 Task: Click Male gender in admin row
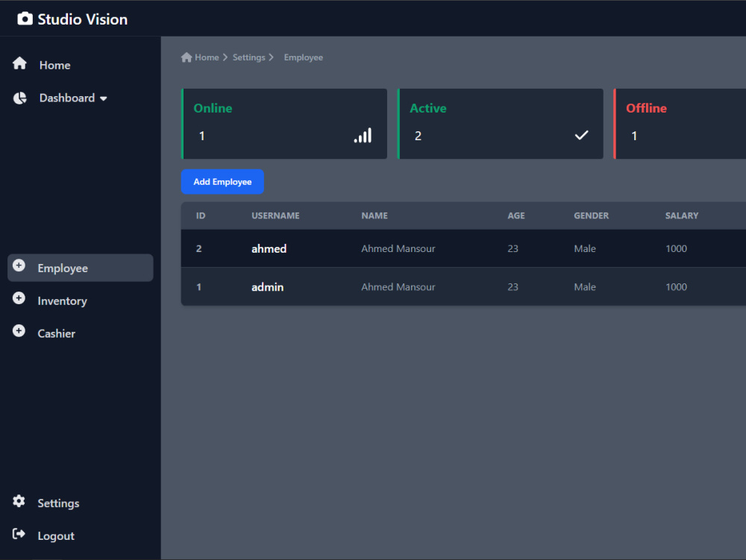[x=585, y=286]
